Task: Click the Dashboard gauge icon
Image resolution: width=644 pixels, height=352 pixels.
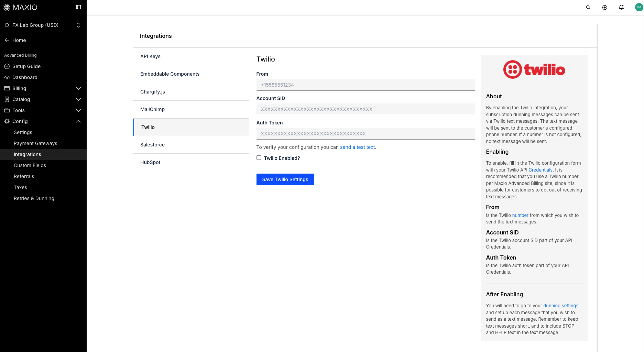Action: click(7, 77)
